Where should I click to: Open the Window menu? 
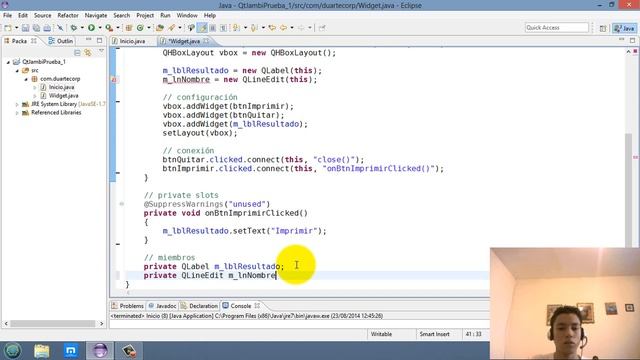(x=187, y=16)
